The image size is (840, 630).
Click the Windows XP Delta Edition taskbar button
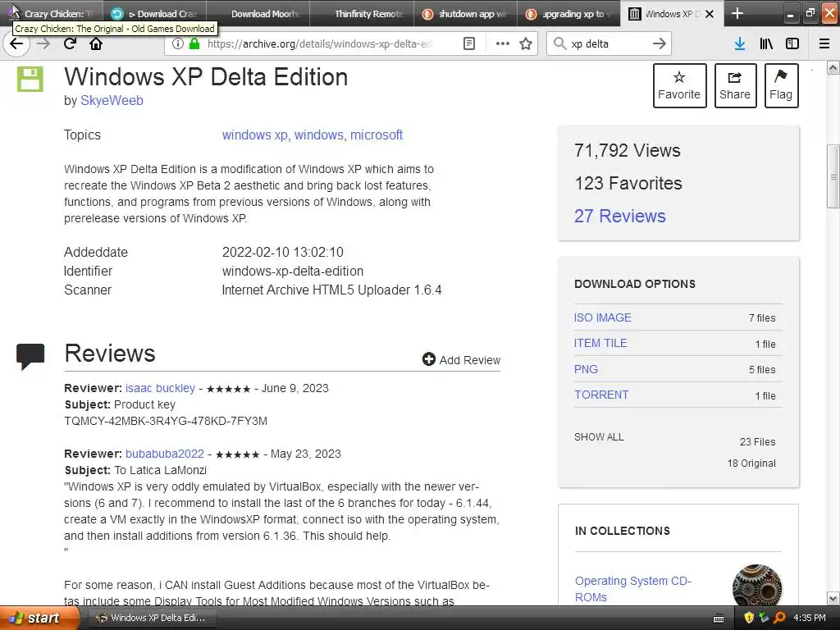[x=152, y=618]
